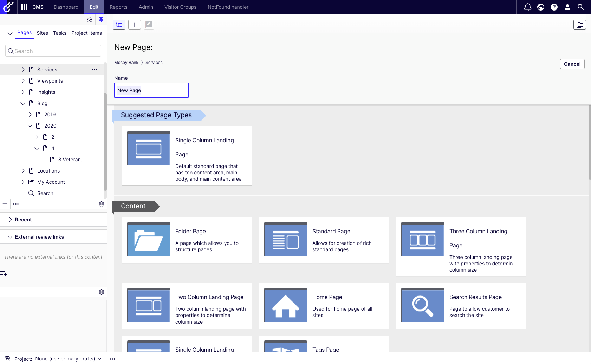The width and height of the screenshot is (591, 364).
Task: Open the Reports menu
Action: tap(118, 7)
